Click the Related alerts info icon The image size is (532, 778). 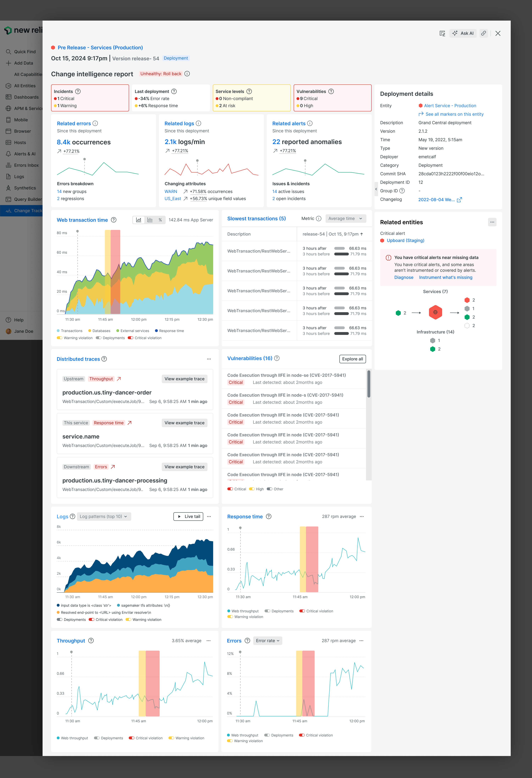click(310, 123)
